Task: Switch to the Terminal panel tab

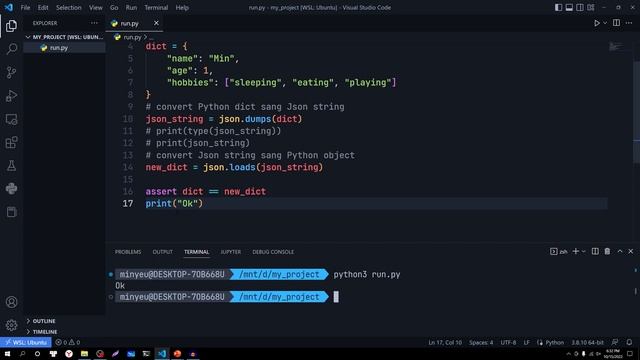Action: pos(196,252)
